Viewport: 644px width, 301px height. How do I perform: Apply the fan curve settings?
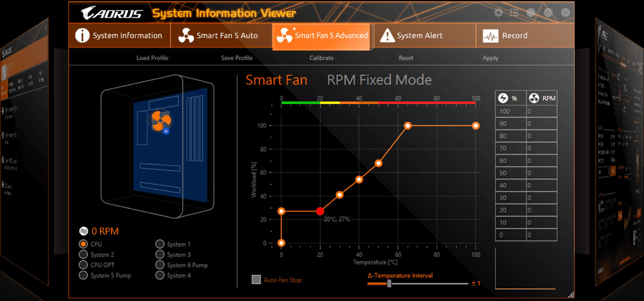490,58
